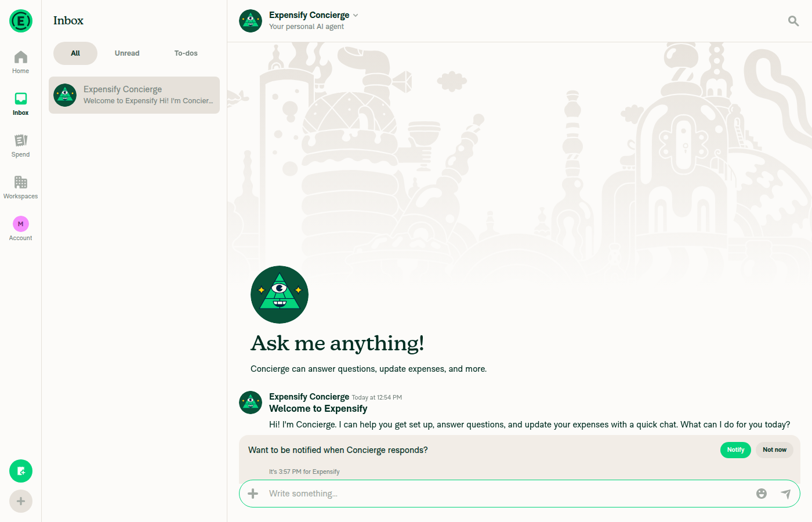Click the Expensify logo icon

click(x=21, y=21)
